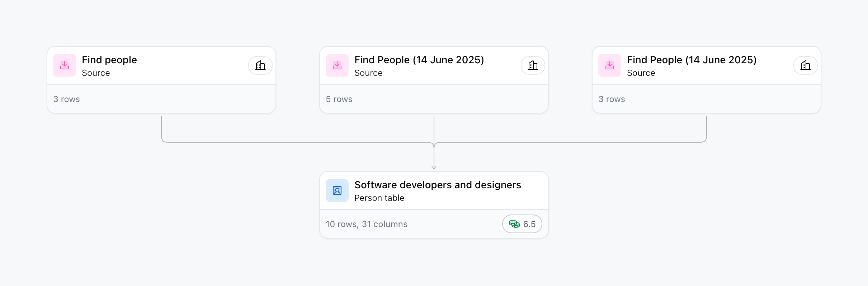Click the green coins icon beside 6.5

coord(514,224)
